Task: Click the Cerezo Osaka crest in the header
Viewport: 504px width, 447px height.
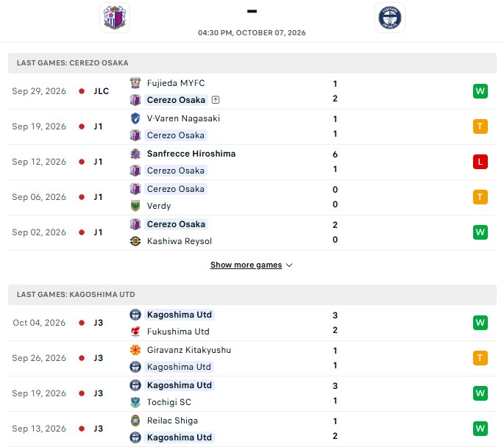Action: click(115, 18)
